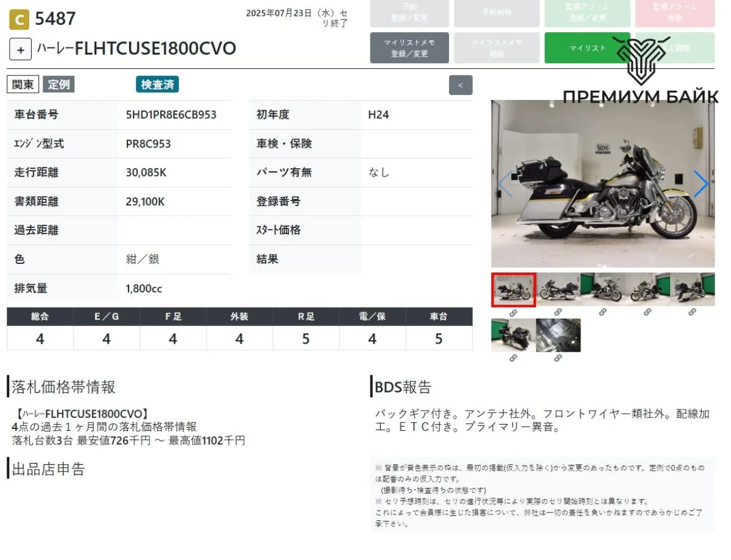This screenshot has height=560, width=731.
Task: Click the 予約 登録/変更 button
Action: (409, 13)
